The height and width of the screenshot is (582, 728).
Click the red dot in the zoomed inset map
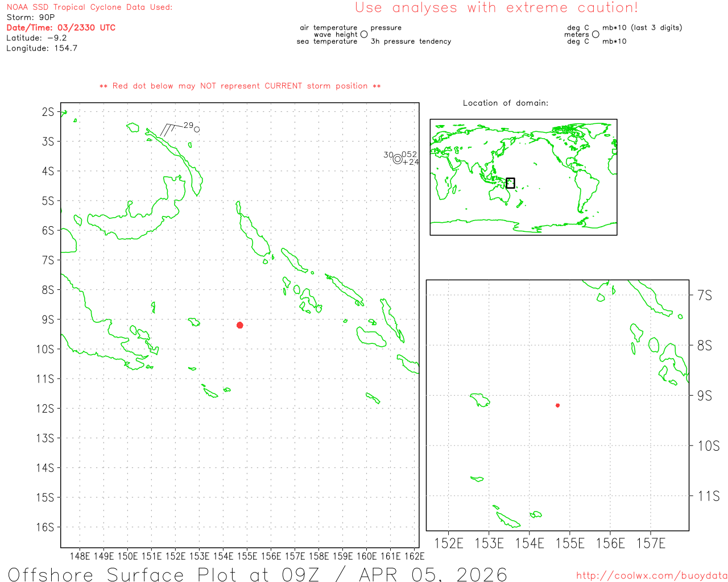(x=557, y=405)
